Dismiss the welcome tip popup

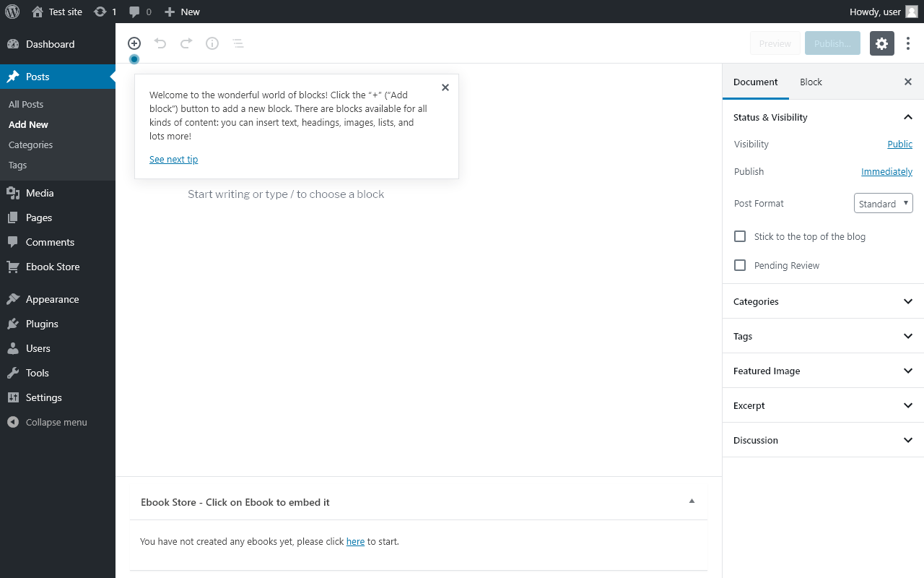445,87
